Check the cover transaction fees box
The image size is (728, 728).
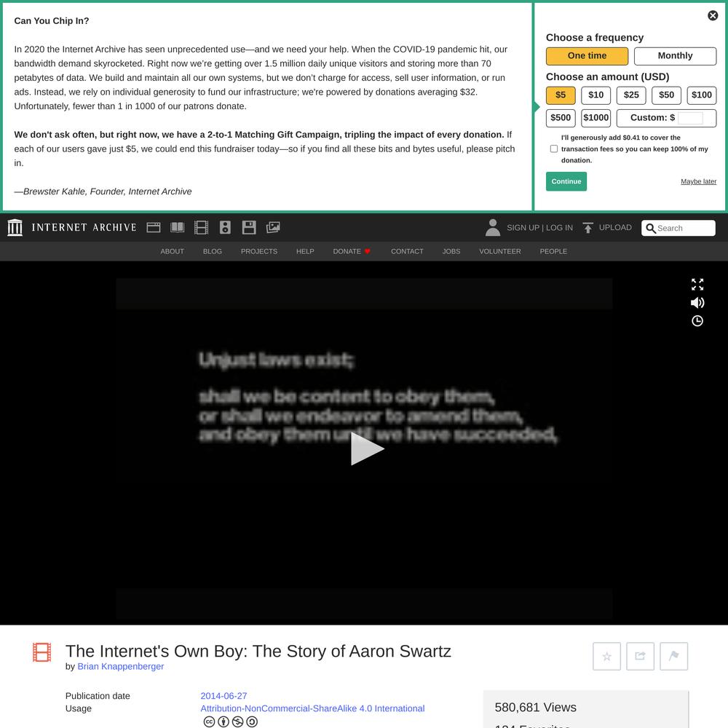pyautogui.click(x=554, y=149)
